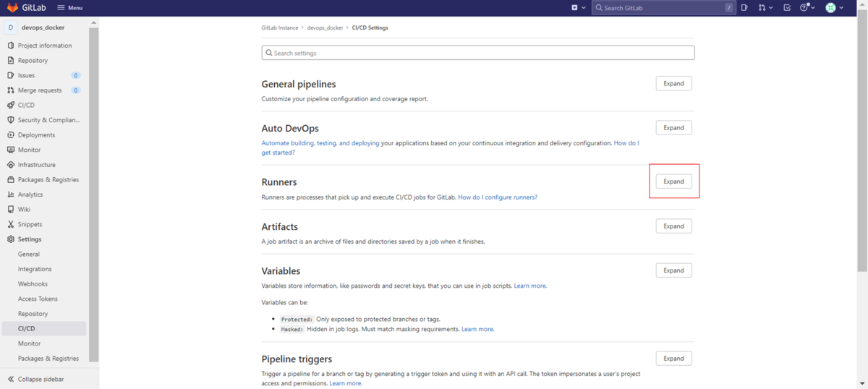
Task: Click the Wiki icon in the sidebar
Action: 10,210
